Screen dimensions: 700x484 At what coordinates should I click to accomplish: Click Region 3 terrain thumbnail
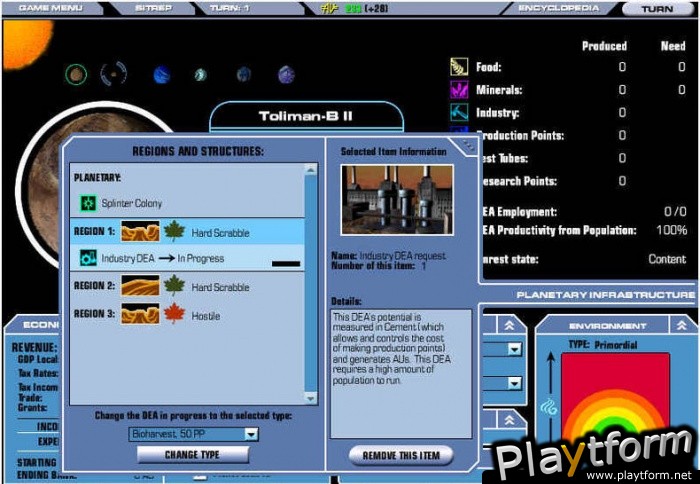140,314
